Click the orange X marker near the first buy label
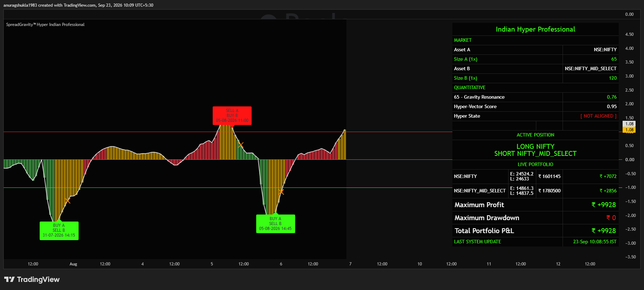 68,200
